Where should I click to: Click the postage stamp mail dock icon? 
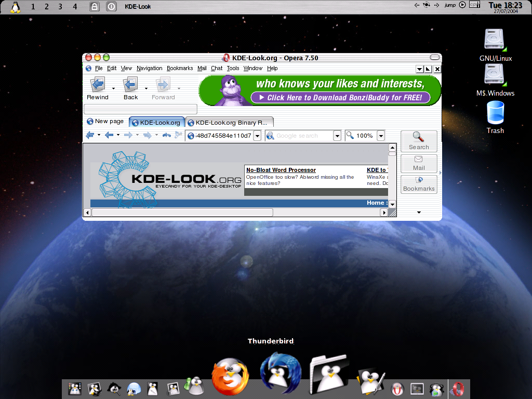pyautogui.click(x=173, y=389)
